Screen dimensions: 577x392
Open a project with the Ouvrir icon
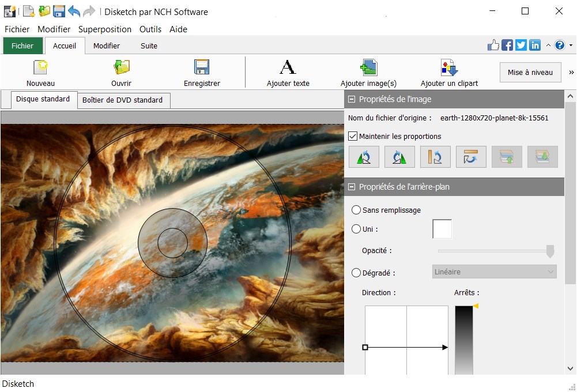tap(122, 73)
